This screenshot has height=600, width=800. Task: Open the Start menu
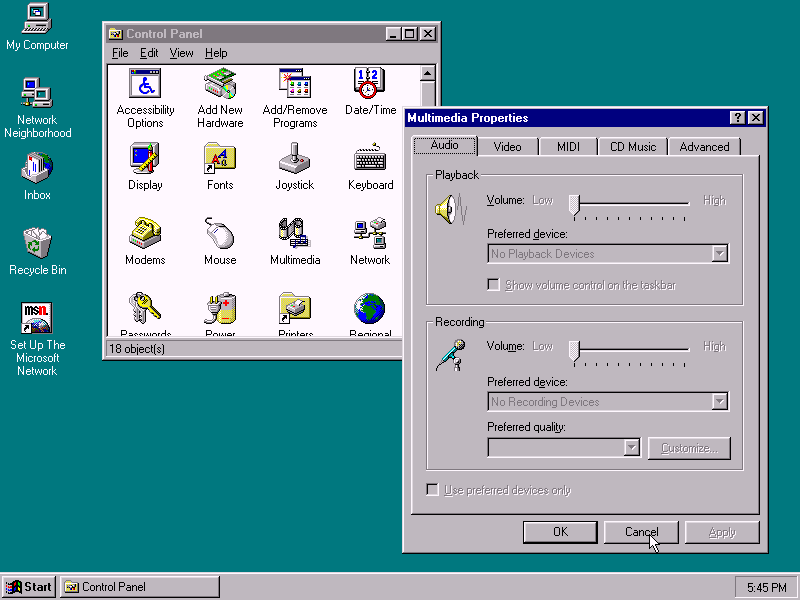(x=29, y=587)
